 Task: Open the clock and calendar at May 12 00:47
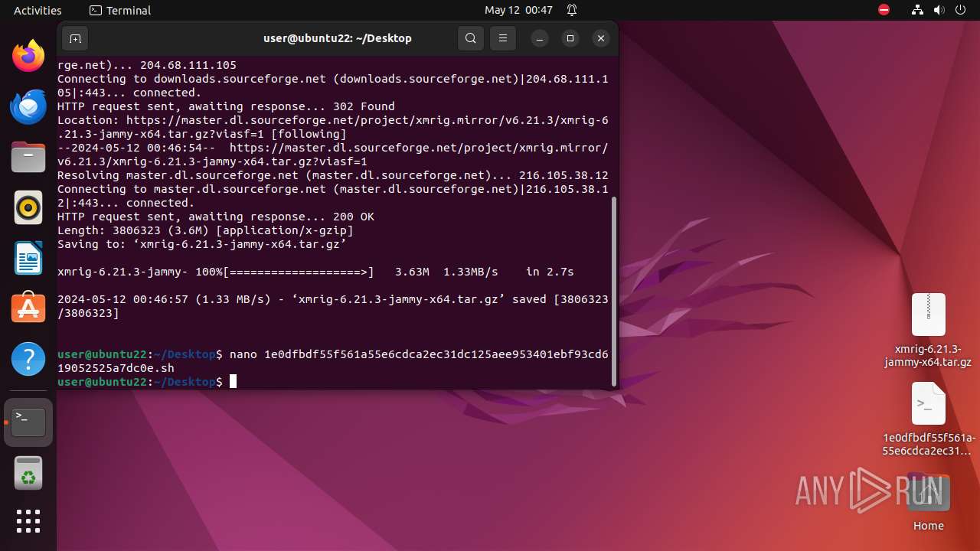[518, 10]
